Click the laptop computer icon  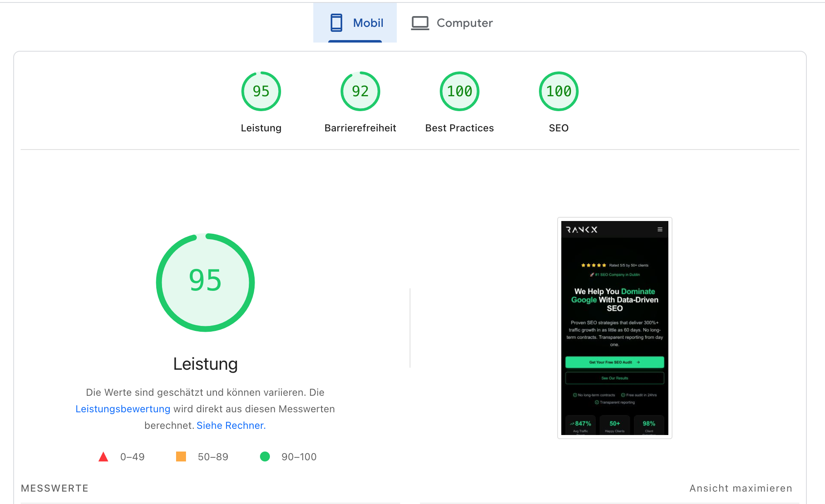[420, 23]
